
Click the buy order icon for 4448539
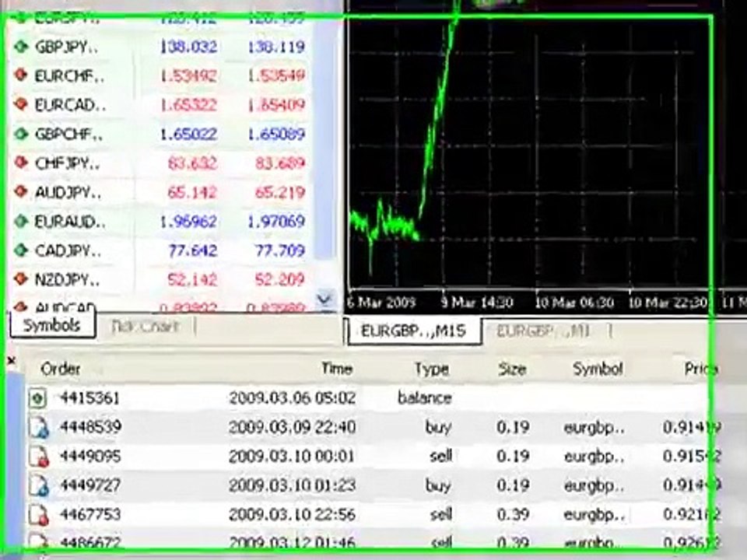[x=39, y=427]
